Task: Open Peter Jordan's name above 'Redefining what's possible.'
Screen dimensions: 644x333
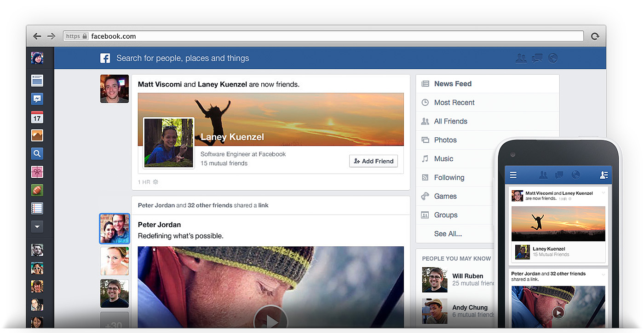Action: pyautogui.click(x=159, y=225)
